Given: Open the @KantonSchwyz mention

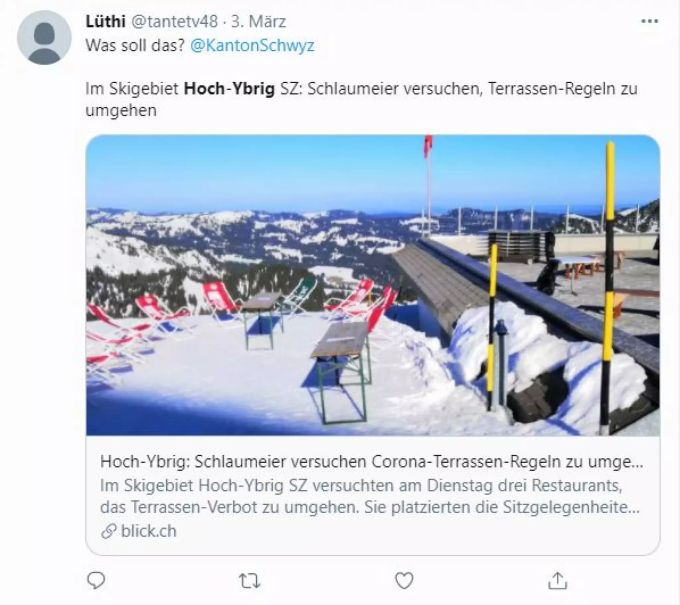Looking at the screenshot, I should click(252, 45).
